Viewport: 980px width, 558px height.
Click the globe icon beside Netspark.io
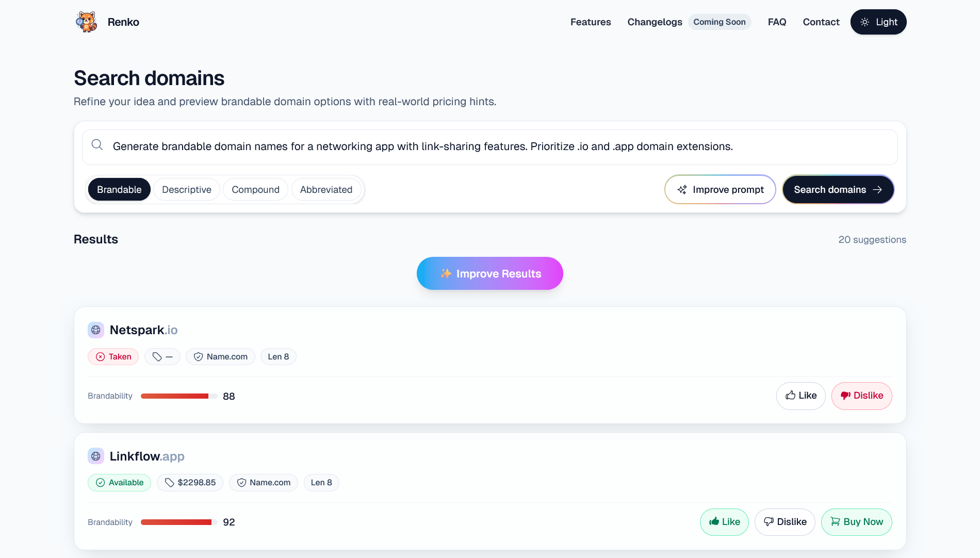[x=96, y=330]
